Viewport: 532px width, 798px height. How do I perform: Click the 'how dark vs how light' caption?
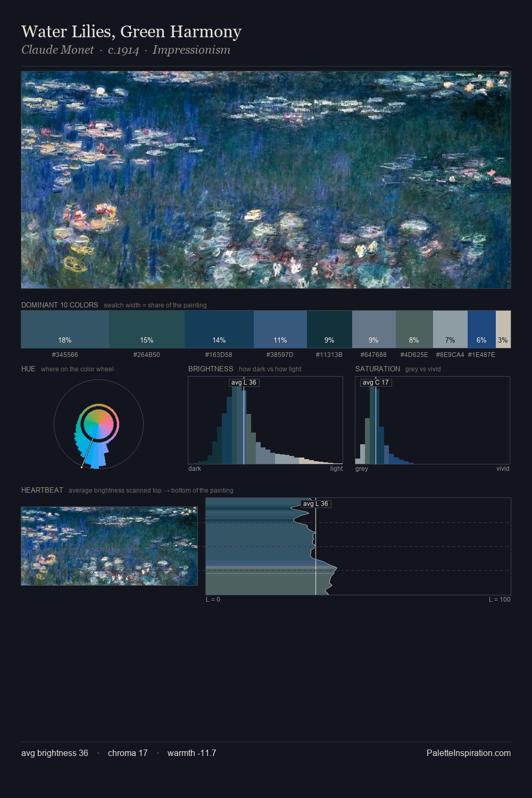[270, 369]
